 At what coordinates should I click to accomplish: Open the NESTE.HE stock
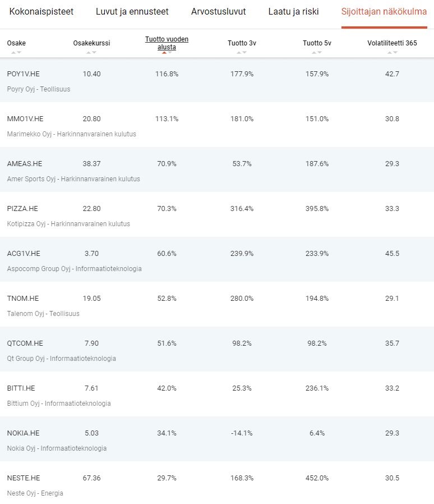tap(217, 483)
